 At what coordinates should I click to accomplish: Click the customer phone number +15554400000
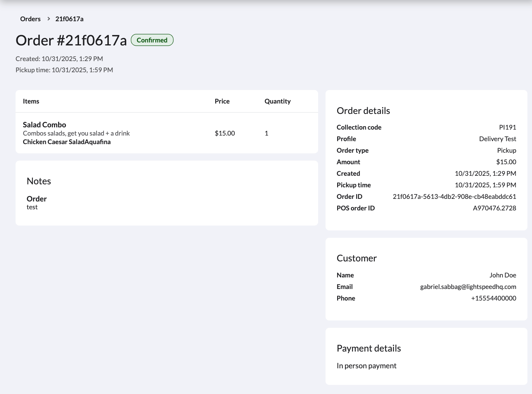click(x=493, y=298)
